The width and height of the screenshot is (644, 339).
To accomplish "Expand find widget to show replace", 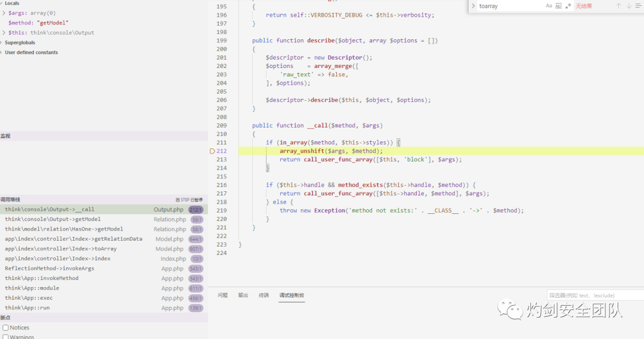I will (x=473, y=6).
